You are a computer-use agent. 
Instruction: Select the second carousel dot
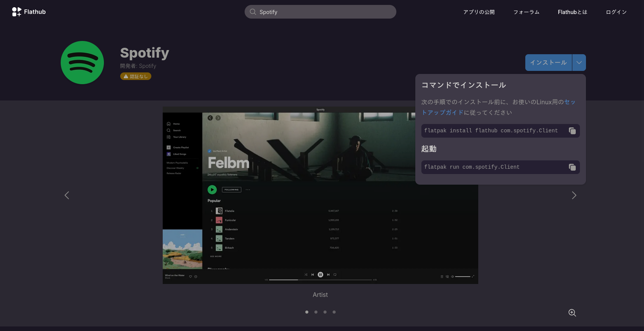point(316,312)
